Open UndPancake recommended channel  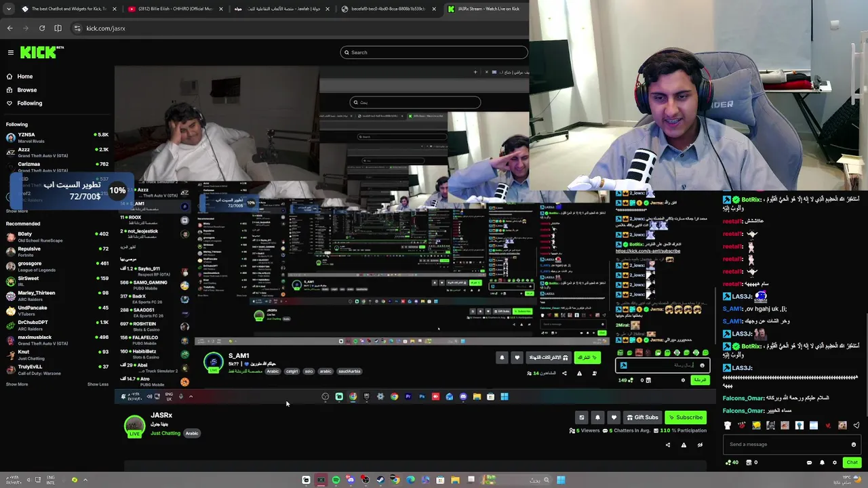(x=57, y=310)
